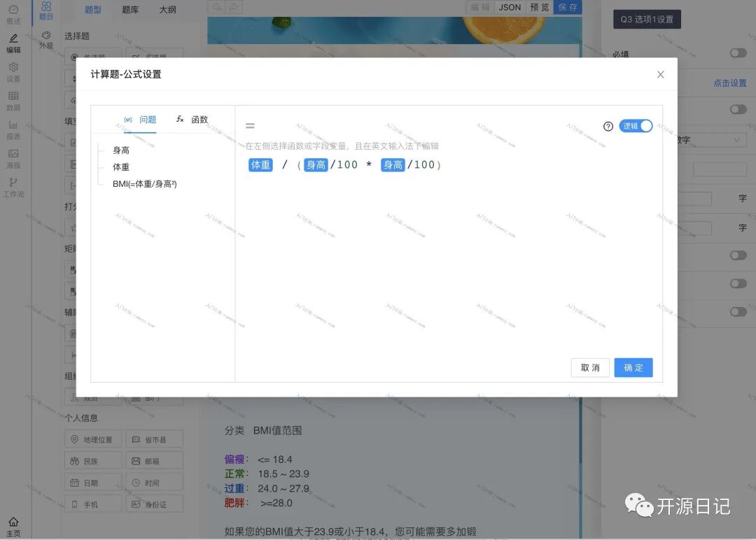This screenshot has width=756, height=540.
Task: Add a 手机 phone question type
Action: pyautogui.click(x=93, y=504)
